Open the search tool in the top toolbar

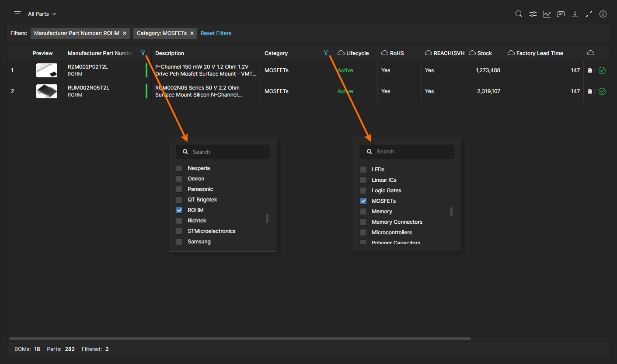coord(519,14)
